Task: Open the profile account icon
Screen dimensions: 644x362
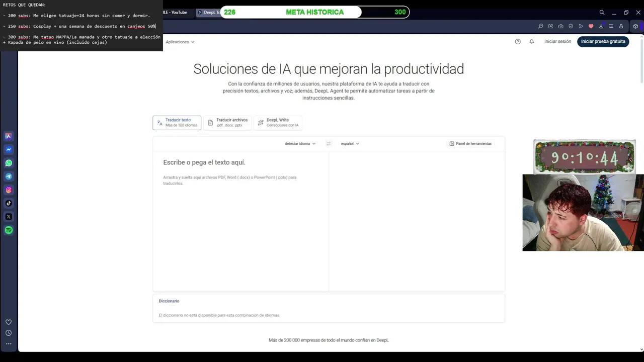Action: (621, 26)
